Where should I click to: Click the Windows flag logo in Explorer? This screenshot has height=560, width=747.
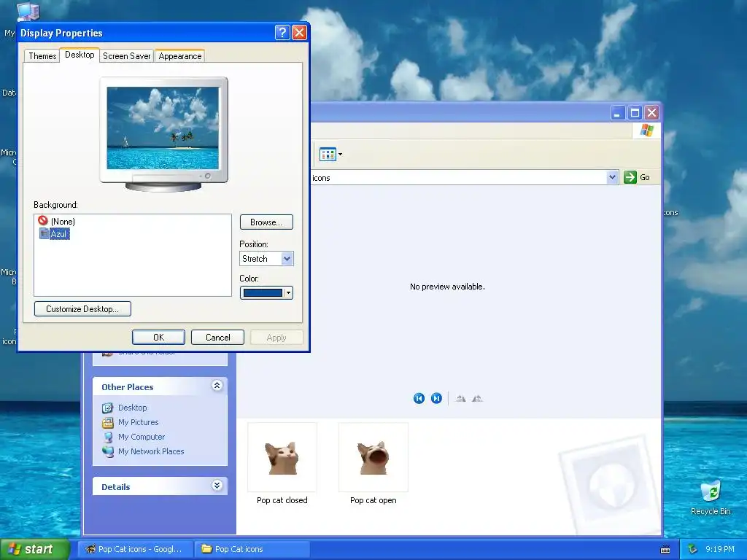tap(647, 130)
